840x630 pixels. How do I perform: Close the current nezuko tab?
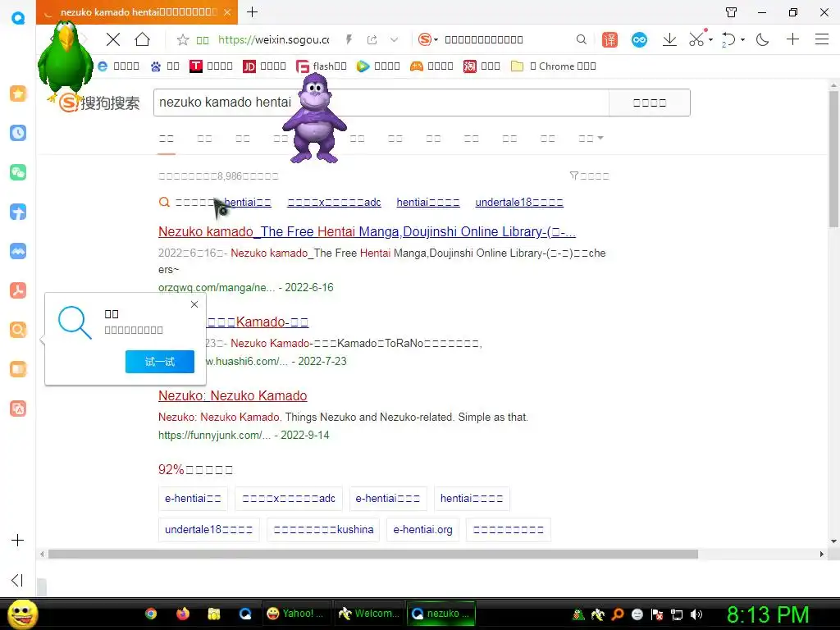click(227, 11)
